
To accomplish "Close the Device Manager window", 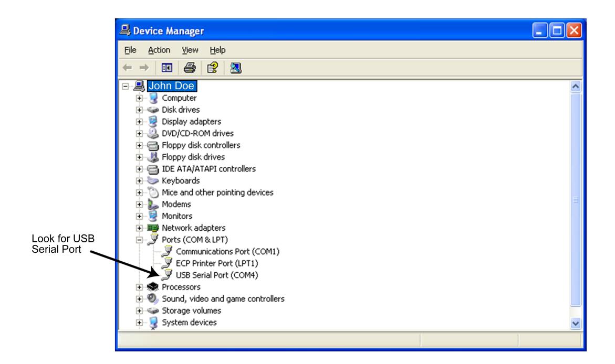I will [574, 30].
